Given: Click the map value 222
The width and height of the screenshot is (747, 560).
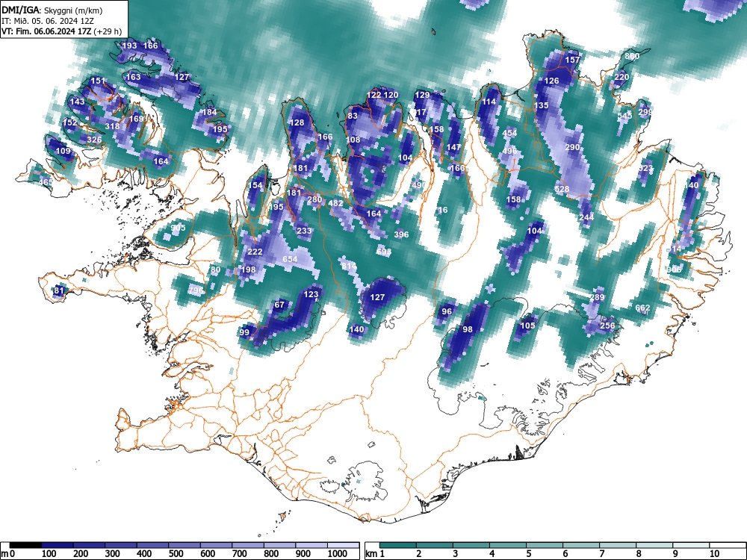Looking at the screenshot, I should 255,252.
